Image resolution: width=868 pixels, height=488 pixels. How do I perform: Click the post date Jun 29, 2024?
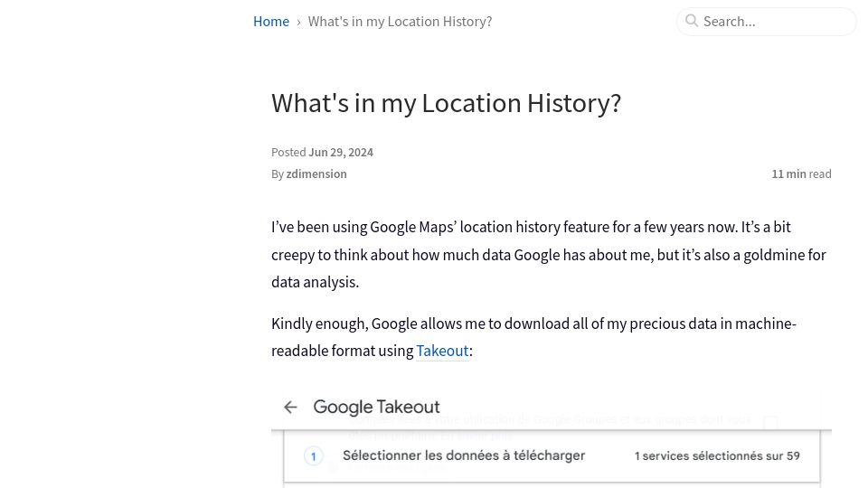point(341,152)
